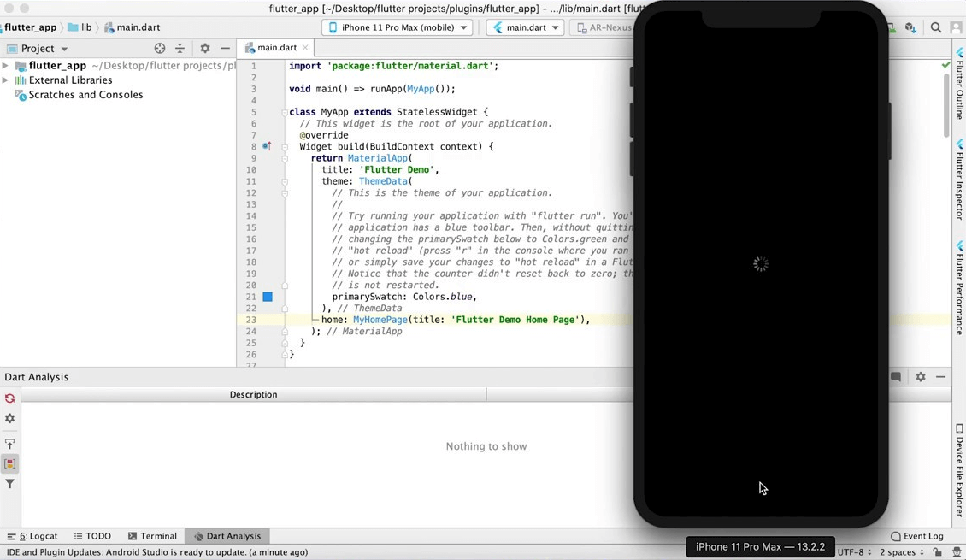Collapse the flutter_app project tree node
This screenshot has height=560, width=966.
tap(6, 65)
